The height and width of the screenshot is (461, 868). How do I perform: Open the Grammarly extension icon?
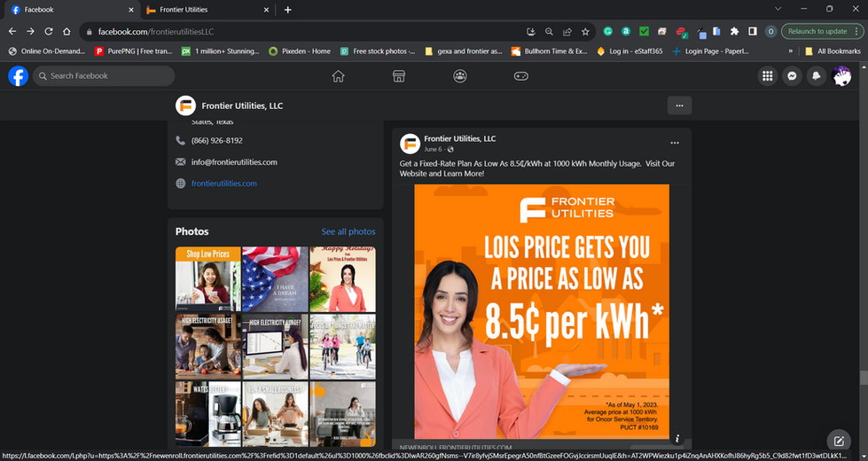point(608,32)
